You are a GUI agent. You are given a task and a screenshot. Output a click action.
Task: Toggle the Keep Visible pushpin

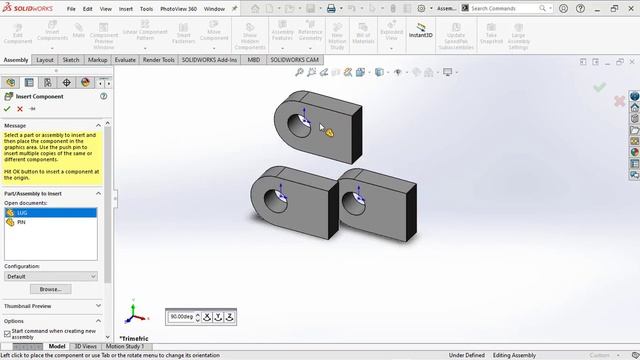[33, 109]
